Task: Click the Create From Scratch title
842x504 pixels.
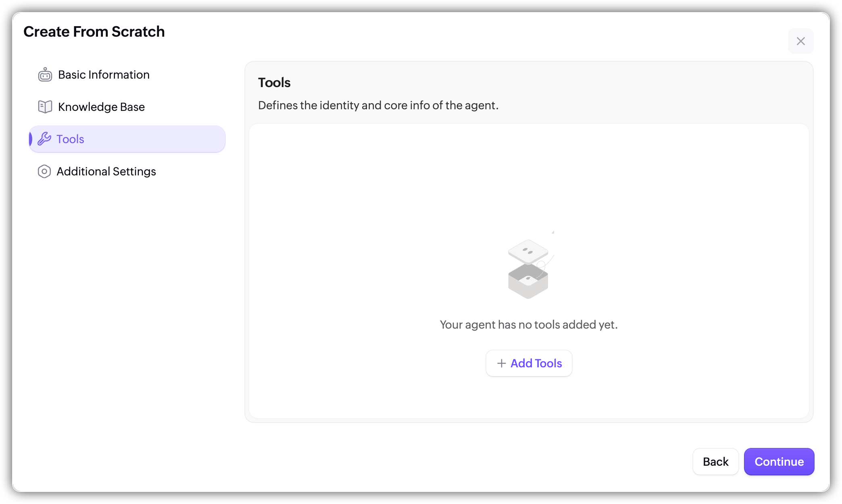Action: click(x=94, y=32)
